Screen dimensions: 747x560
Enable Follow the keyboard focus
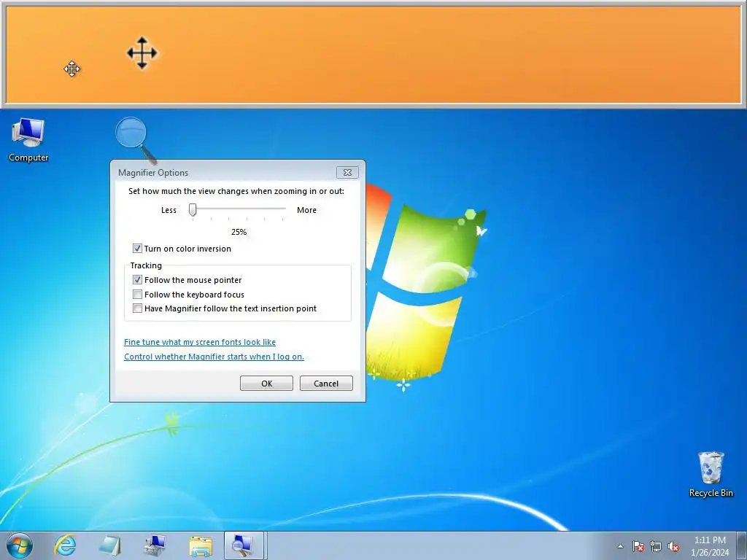[x=137, y=295]
